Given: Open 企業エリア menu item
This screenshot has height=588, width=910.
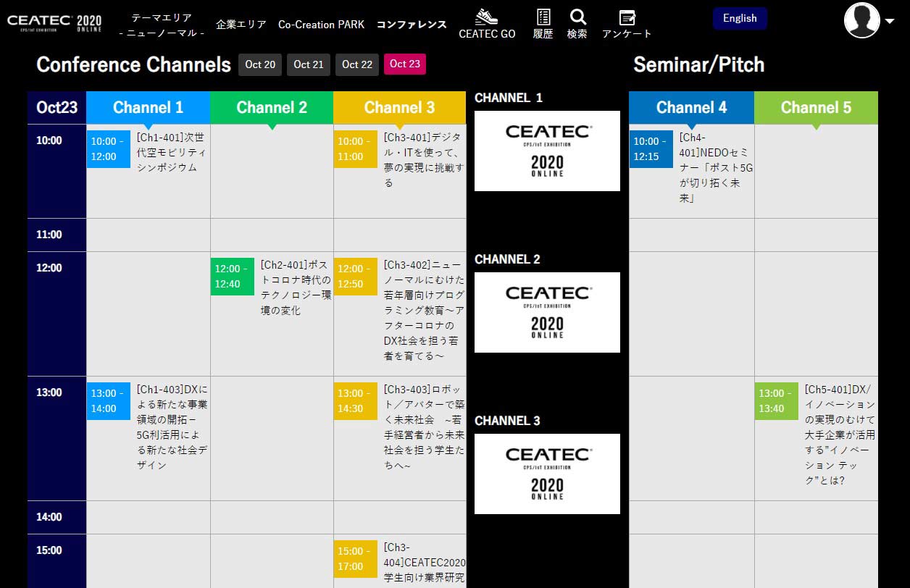Looking at the screenshot, I should [241, 25].
